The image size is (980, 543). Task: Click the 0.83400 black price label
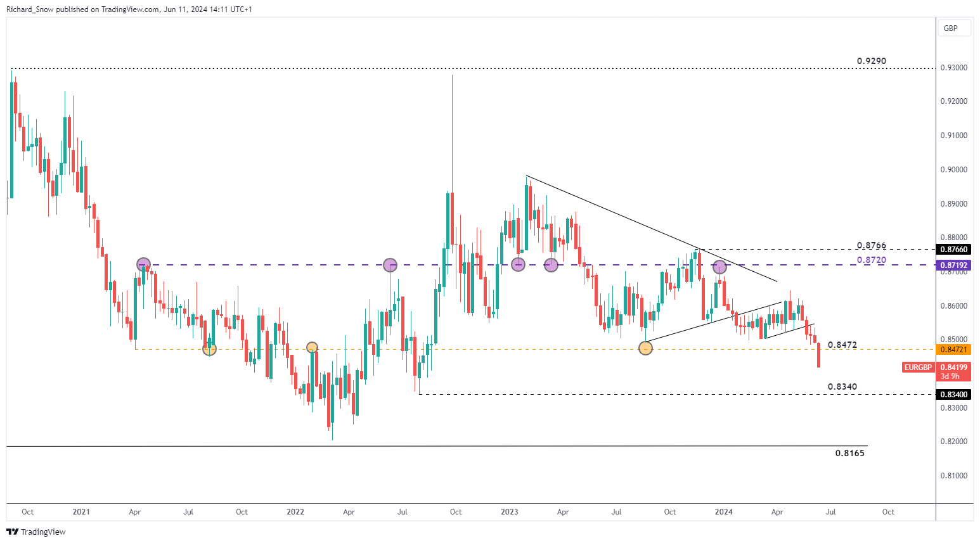click(953, 395)
